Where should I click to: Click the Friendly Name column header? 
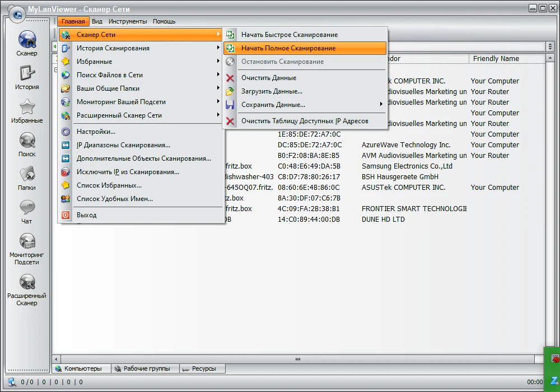(x=496, y=59)
